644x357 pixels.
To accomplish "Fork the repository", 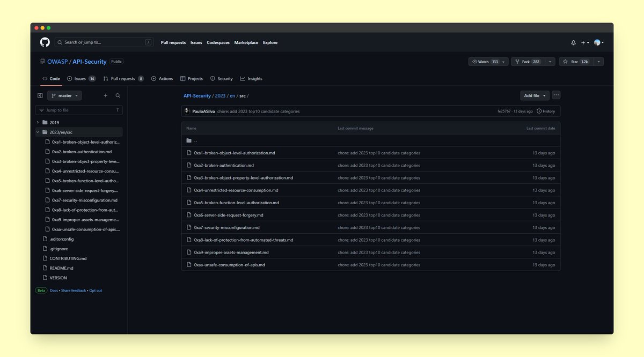I will click(x=527, y=62).
